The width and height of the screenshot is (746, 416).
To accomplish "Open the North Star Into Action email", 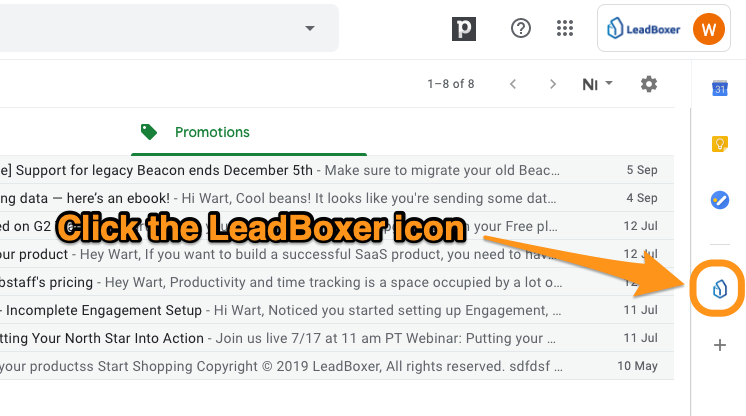I will (337, 338).
